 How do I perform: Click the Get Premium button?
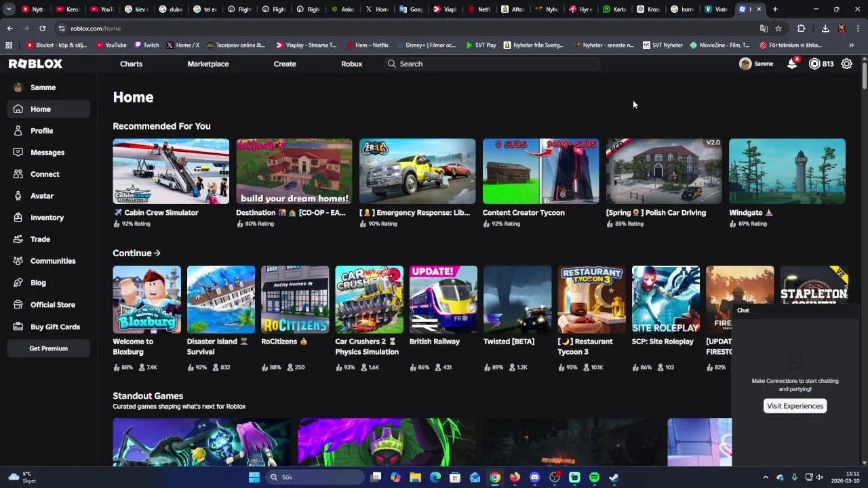(49, 348)
